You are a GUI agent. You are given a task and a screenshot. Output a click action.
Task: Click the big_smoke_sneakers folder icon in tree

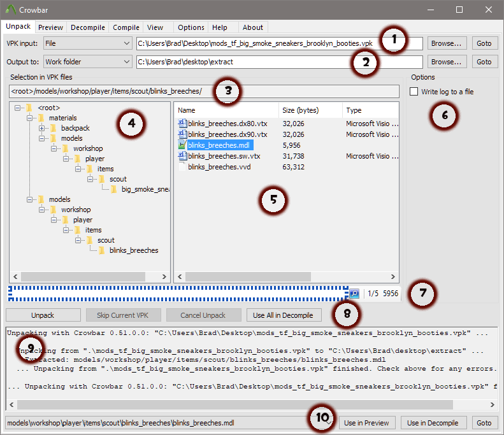(114, 189)
